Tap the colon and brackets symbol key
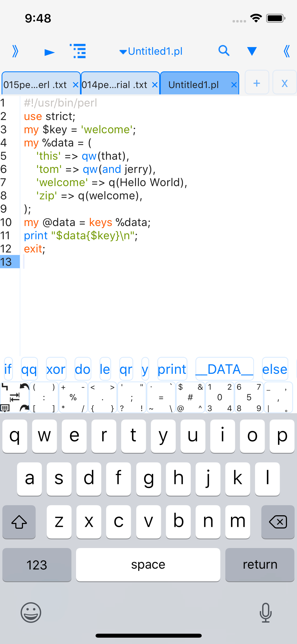 (44, 397)
